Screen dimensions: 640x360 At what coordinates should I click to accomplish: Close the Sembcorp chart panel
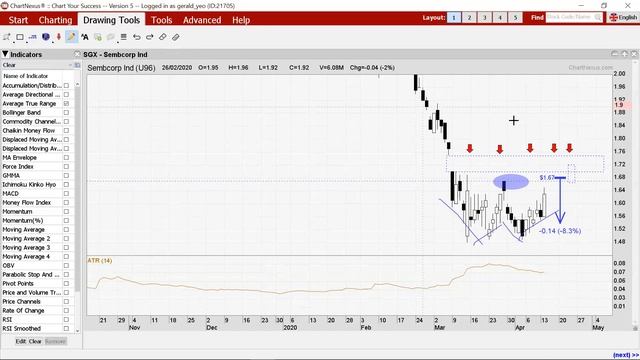[x=634, y=54]
